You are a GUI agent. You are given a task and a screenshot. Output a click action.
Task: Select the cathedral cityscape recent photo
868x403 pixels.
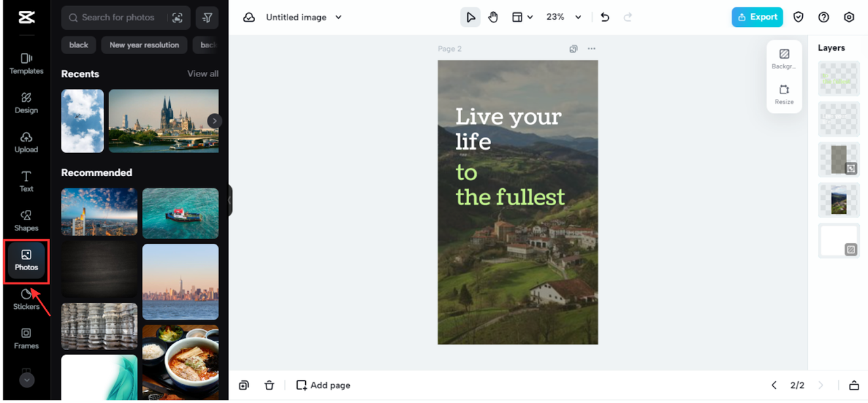click(163, 121)
